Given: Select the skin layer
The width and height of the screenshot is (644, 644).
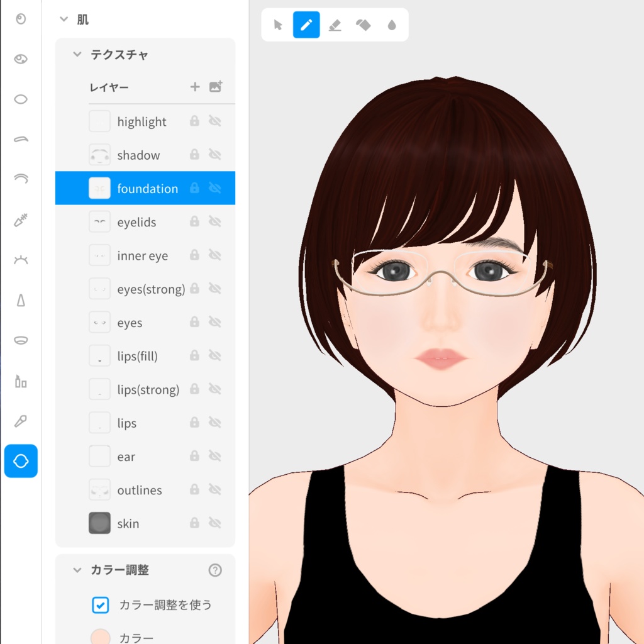Looking at the screenshot, I should coord(128,523).
